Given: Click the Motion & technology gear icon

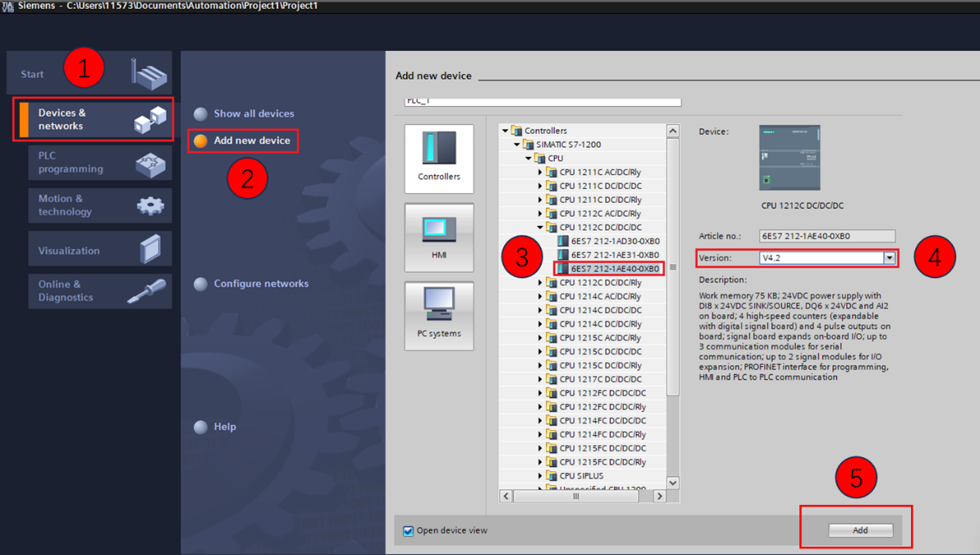Looking at the screenshot, I should pos(150,205).
